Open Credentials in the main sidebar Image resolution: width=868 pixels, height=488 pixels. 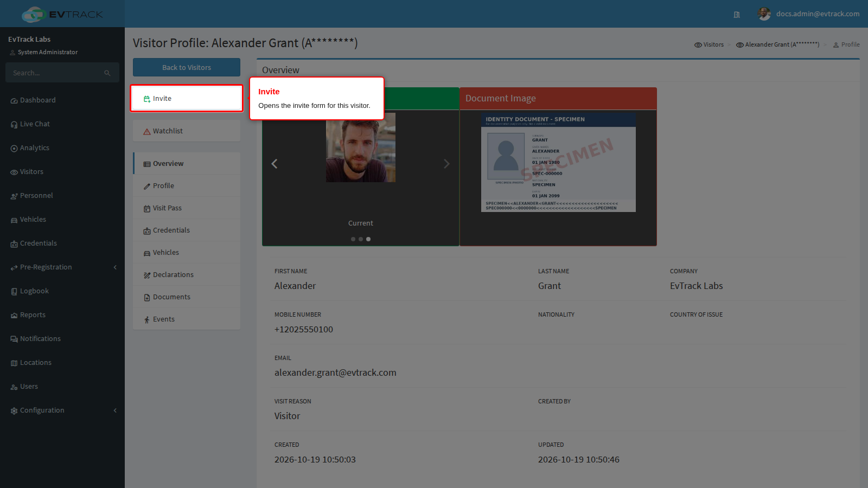pos(62,243)
